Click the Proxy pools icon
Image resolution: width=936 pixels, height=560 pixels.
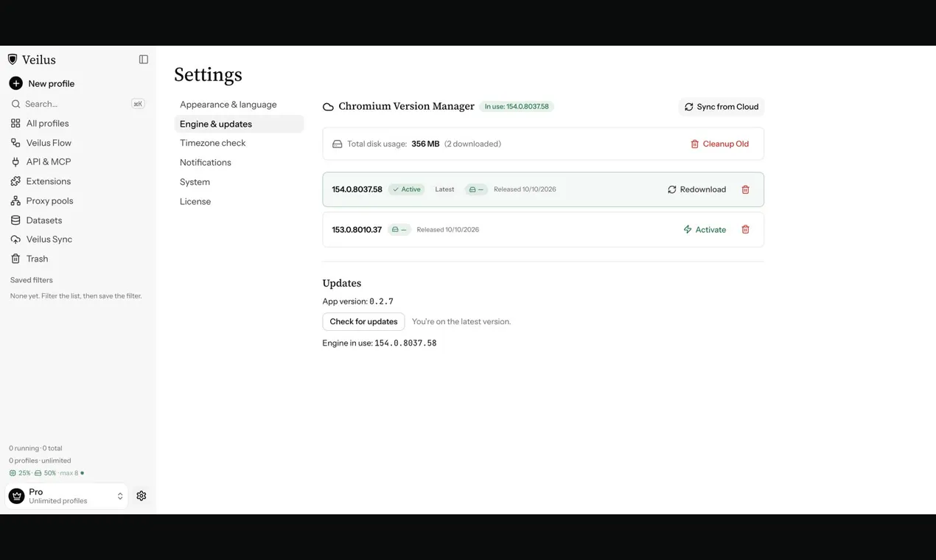pos(15,200)
